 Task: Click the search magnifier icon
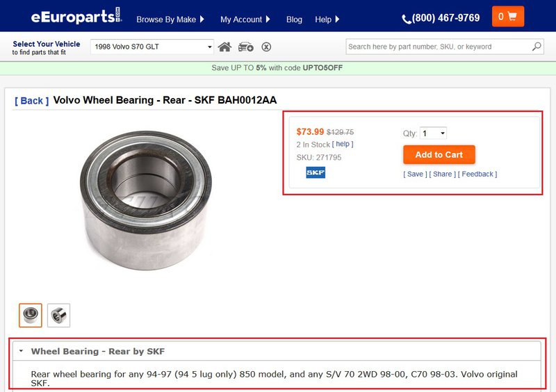(x=537, y=47)
